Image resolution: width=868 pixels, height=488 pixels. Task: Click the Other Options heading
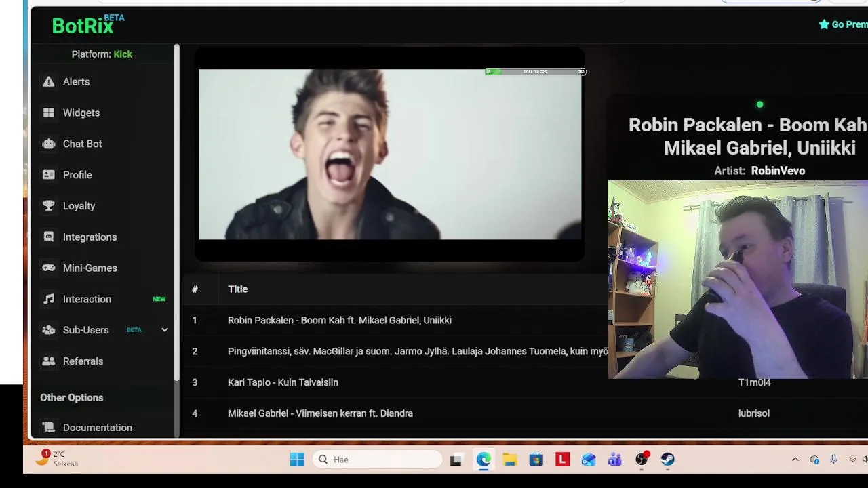click(72, 398)
